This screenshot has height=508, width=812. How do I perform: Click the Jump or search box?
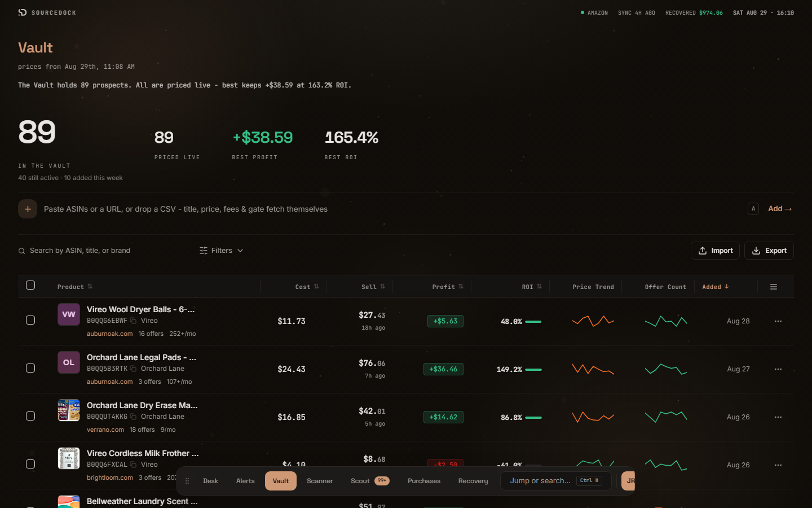point(556,481)
